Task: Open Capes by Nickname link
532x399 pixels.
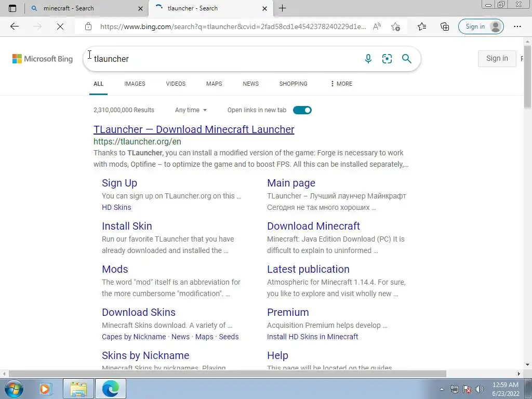Action: point(134,337)
